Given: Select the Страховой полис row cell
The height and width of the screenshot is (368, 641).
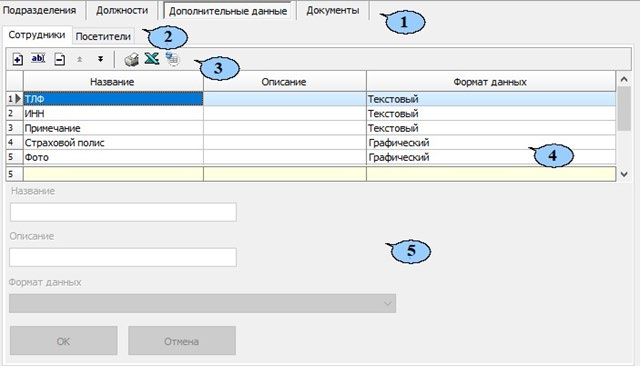Looking at the screenshot, I should point(113,143).
